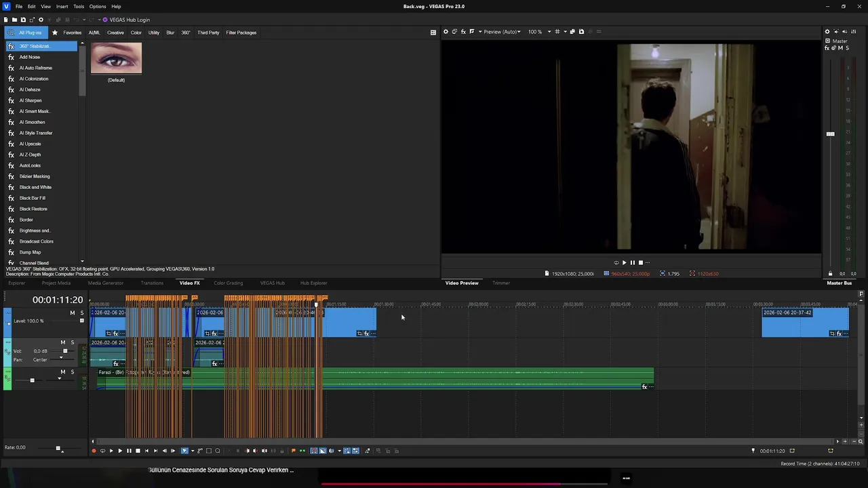Pause timeline playback in transport bar
Screen dimensions: 868x488
[129, 451]
